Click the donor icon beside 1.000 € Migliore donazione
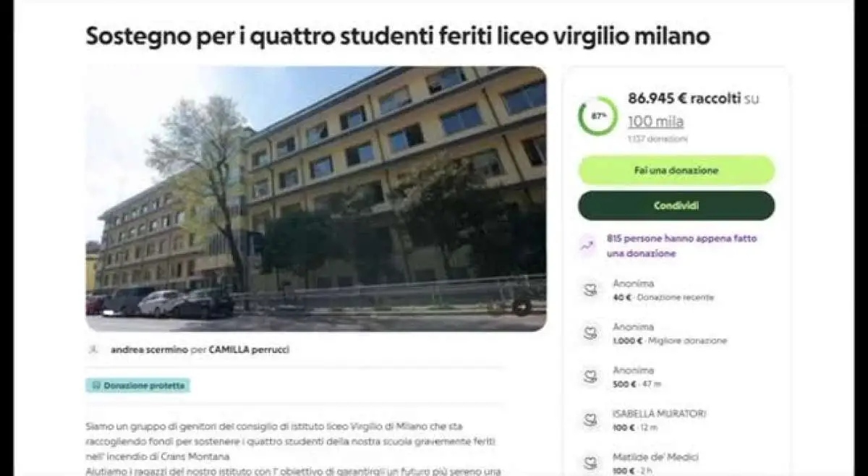 coord(591,333)
